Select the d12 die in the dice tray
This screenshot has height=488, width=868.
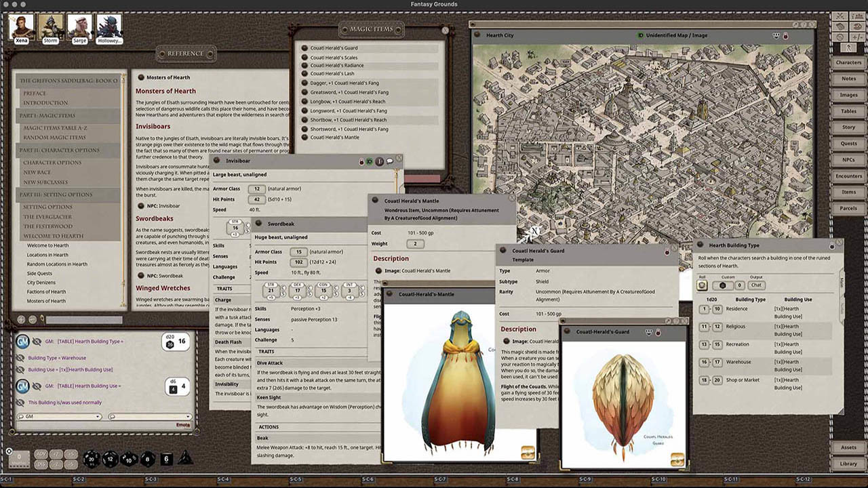[108, 460]
